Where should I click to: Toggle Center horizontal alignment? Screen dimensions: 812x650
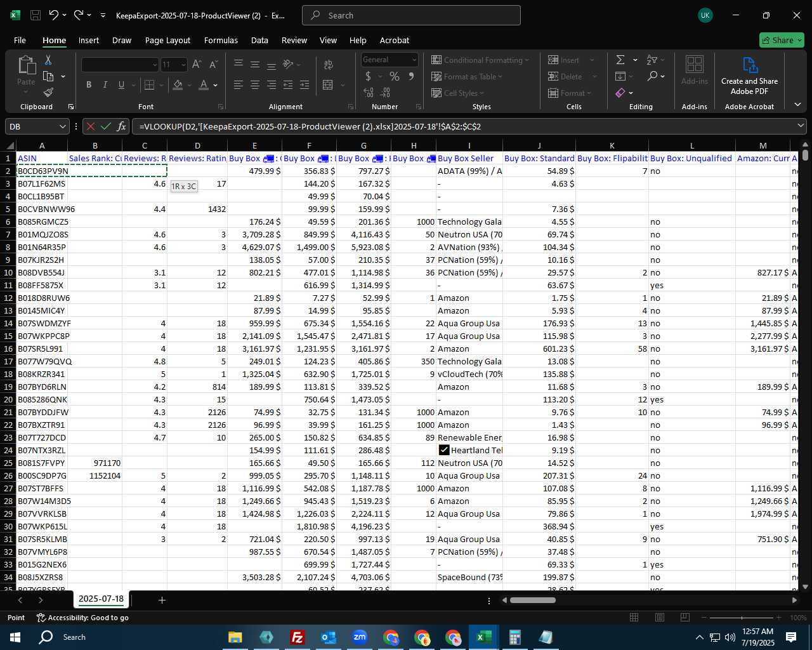(255, 84)
